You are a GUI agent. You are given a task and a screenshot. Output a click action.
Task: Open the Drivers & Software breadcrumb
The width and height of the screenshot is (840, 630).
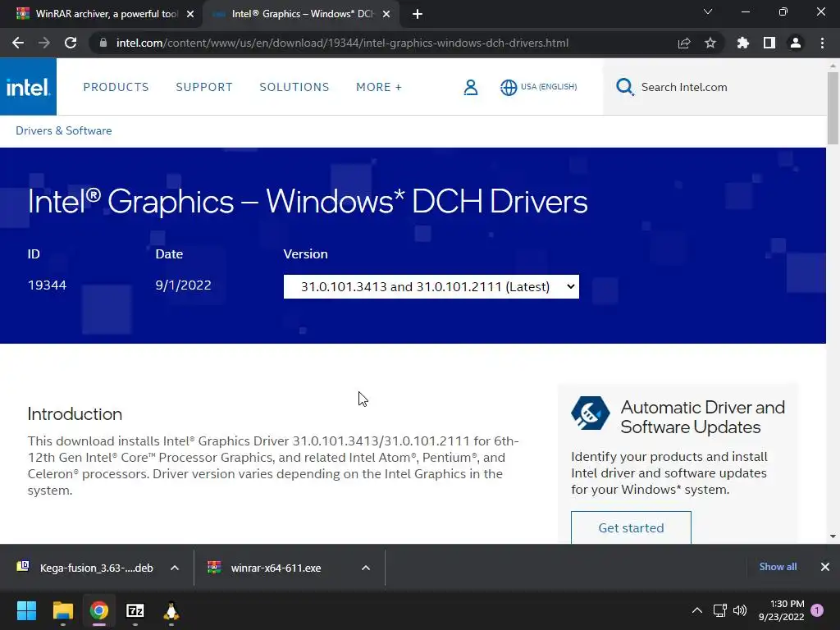click(64, 130)
